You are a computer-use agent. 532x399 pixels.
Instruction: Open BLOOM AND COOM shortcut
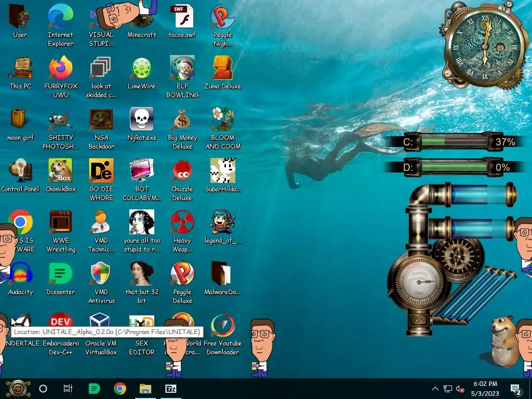[x=222, y=119]
